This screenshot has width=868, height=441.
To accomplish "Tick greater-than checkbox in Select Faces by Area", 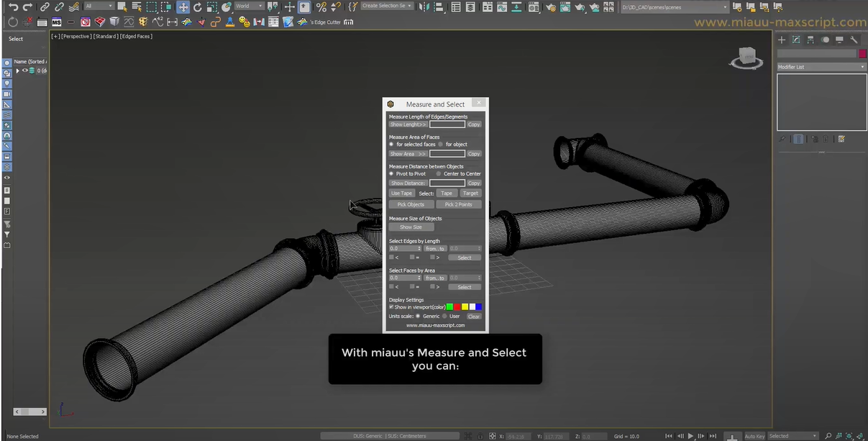I will point(432,287).
